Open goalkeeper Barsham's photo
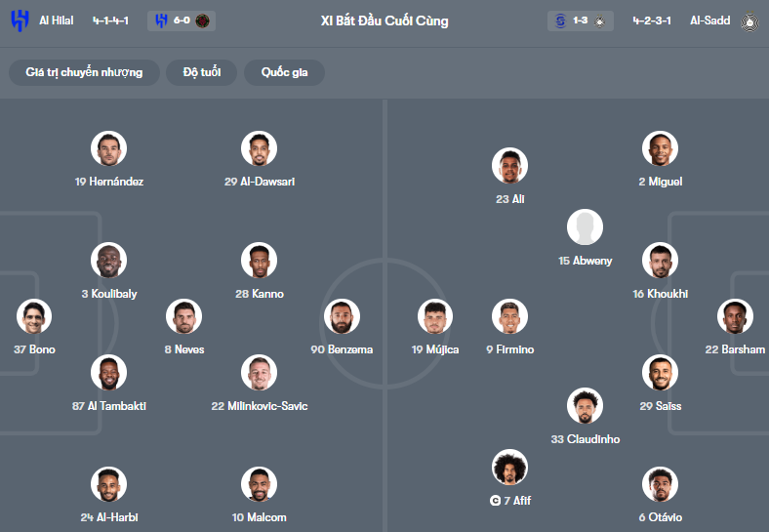Viewport: 769px width, 532px height. pyautogui.click(x=735, y=316)
